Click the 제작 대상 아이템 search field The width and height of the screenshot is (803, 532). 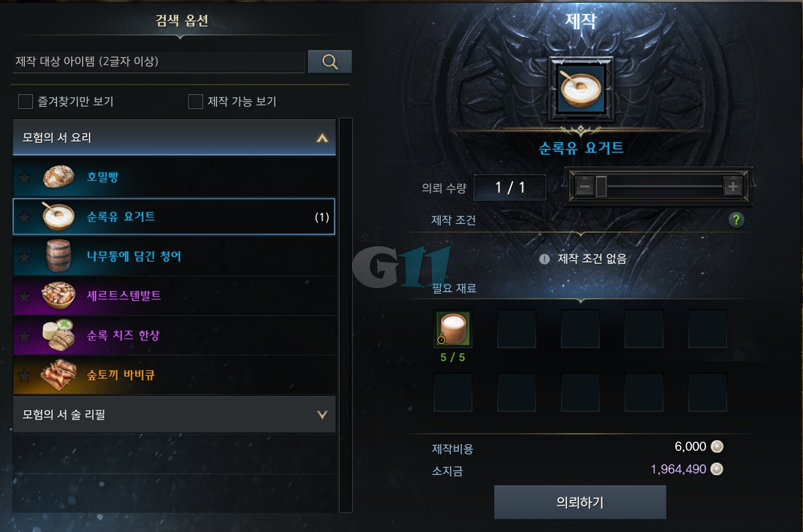pyautogui.click(x=158, y=62)
